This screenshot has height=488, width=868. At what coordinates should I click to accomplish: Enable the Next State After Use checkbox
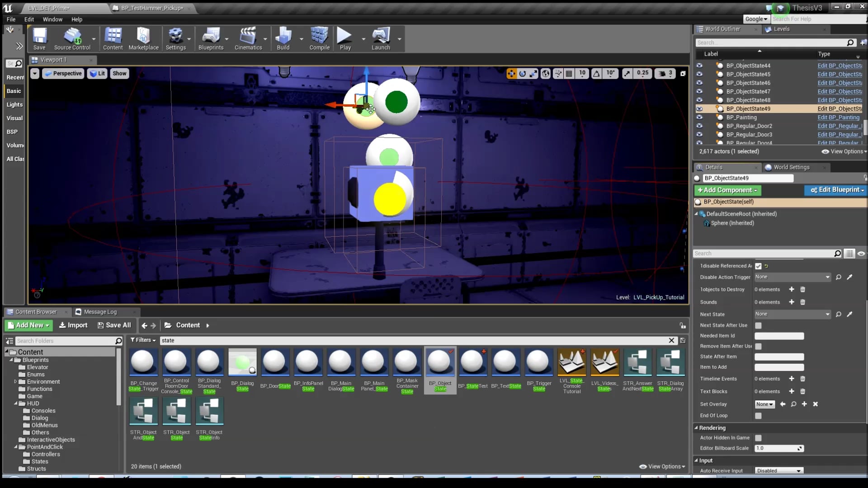click(759, 325)
